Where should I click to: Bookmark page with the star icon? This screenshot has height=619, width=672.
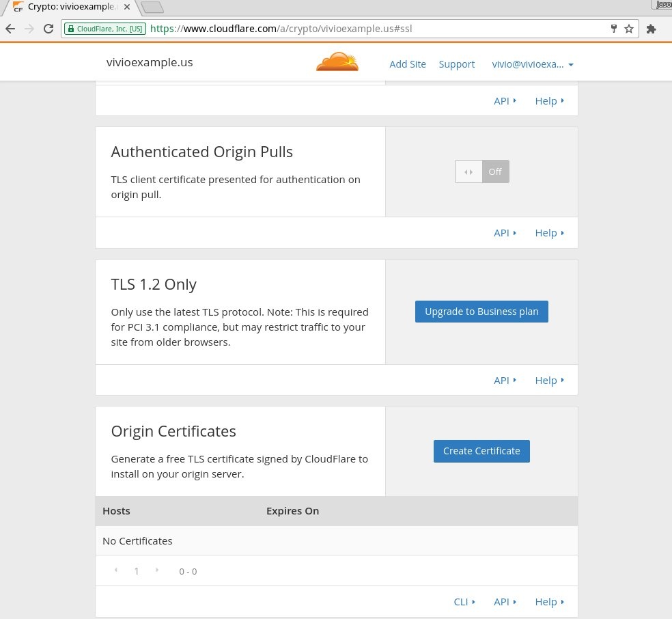(629, 29)
